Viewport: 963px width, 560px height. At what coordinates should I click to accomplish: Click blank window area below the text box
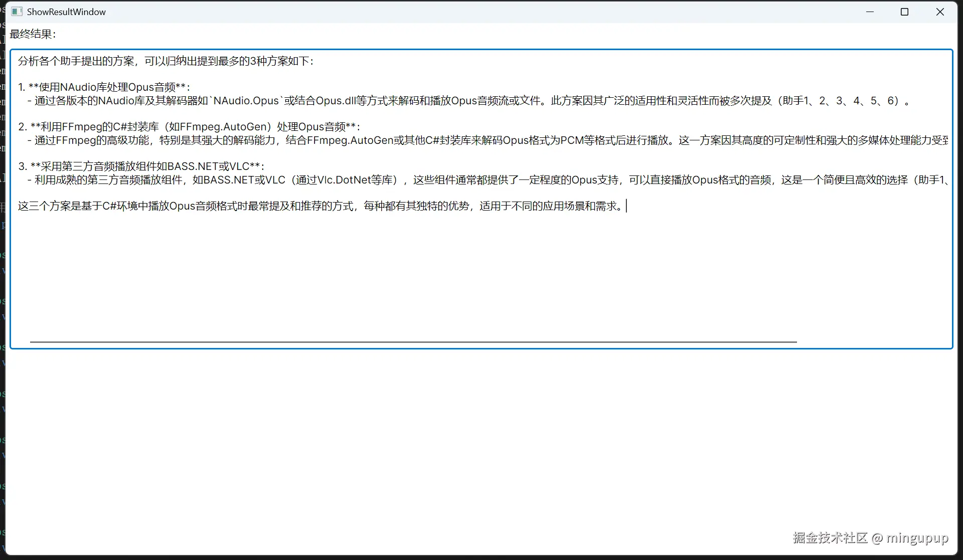point(481,441)
